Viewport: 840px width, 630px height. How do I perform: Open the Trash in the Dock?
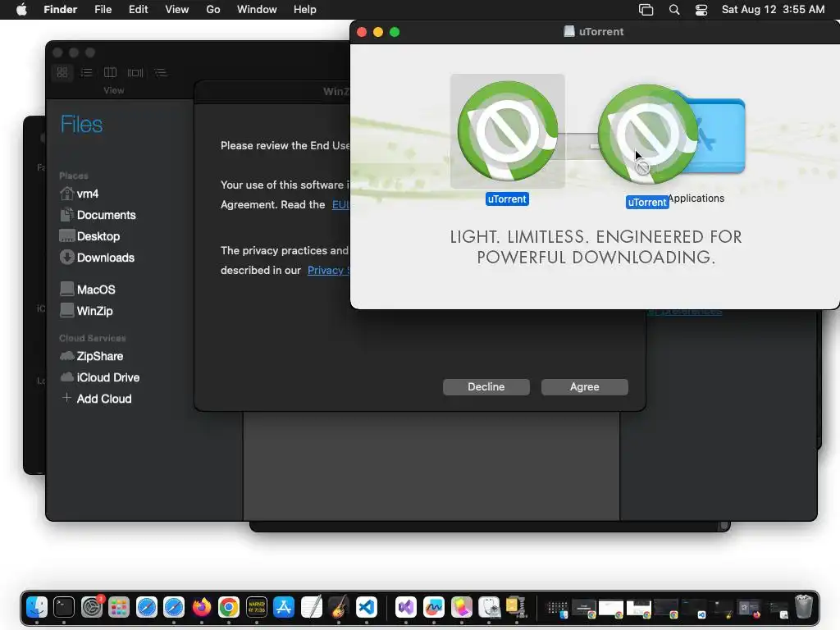803,607
